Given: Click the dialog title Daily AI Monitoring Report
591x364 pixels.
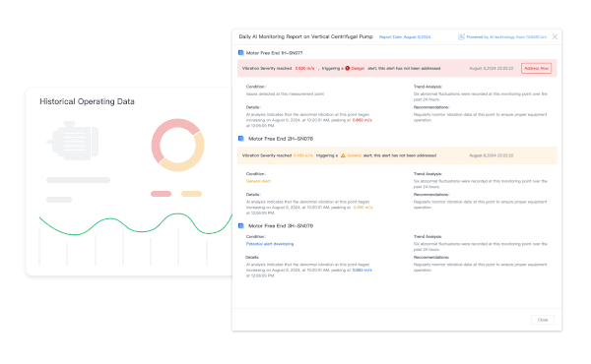Looking at the screenshot, I should [305, 36].
